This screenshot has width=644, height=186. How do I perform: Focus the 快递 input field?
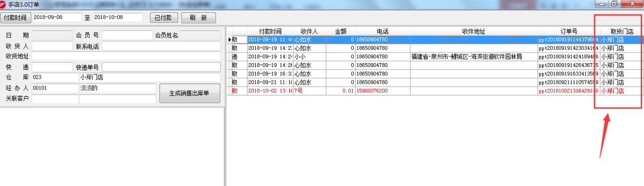point(52,67)
